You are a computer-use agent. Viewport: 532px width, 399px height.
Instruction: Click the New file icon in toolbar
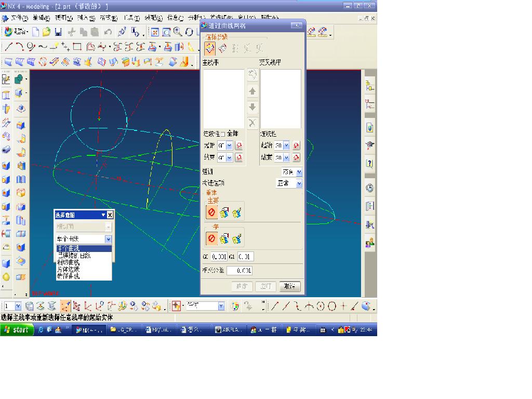coord(36,32)
